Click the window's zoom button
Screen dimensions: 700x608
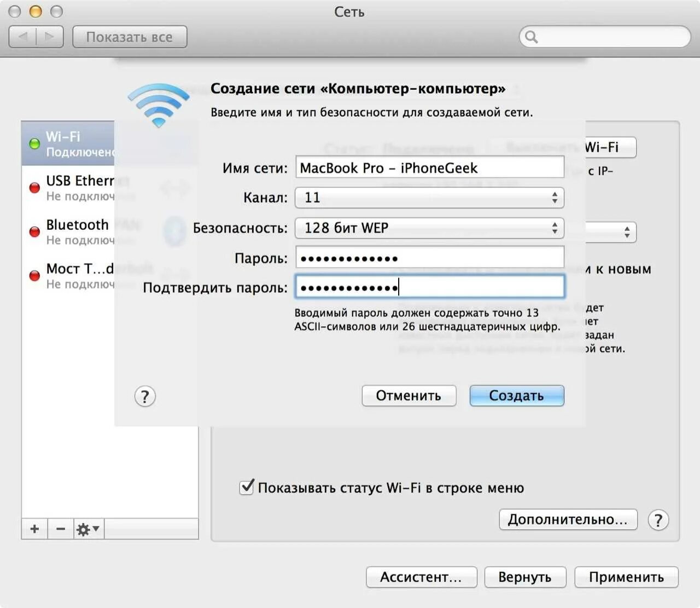click(56, 11)
